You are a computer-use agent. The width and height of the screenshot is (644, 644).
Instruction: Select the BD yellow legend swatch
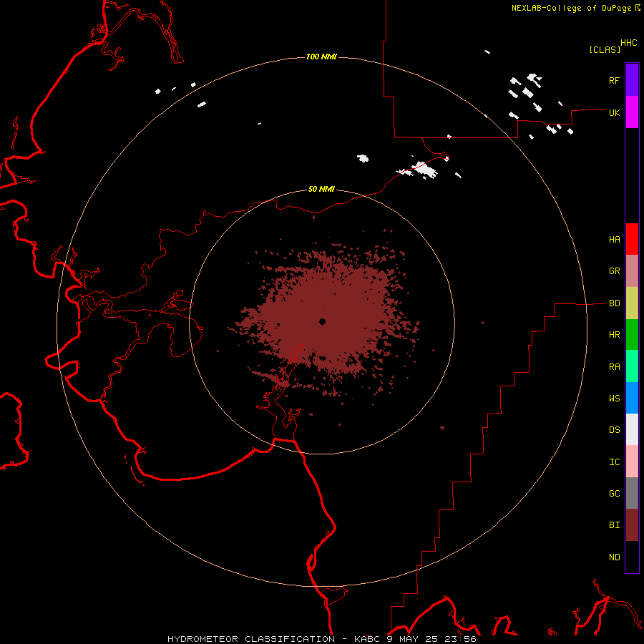tap(632, 303)
